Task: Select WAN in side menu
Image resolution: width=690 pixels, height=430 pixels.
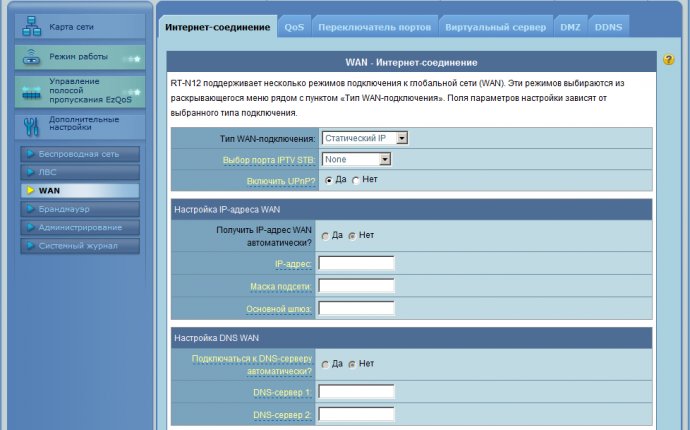Action: [x=80, y=191]
